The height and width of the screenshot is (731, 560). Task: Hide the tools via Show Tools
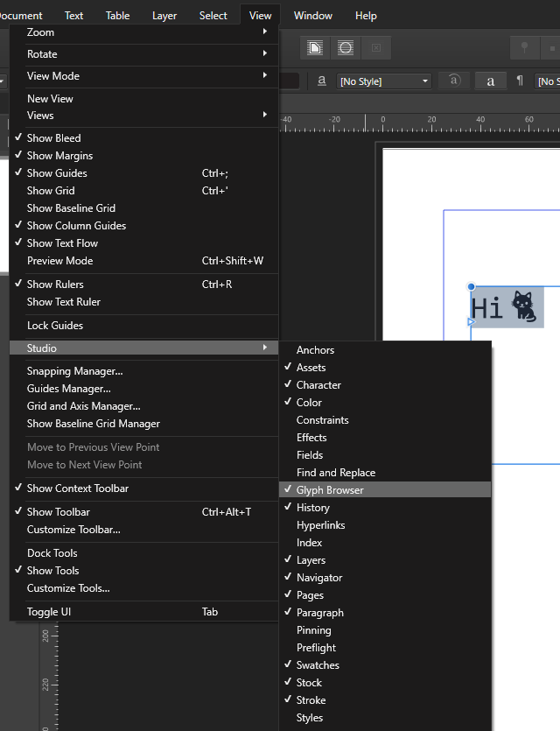(144, 571)
